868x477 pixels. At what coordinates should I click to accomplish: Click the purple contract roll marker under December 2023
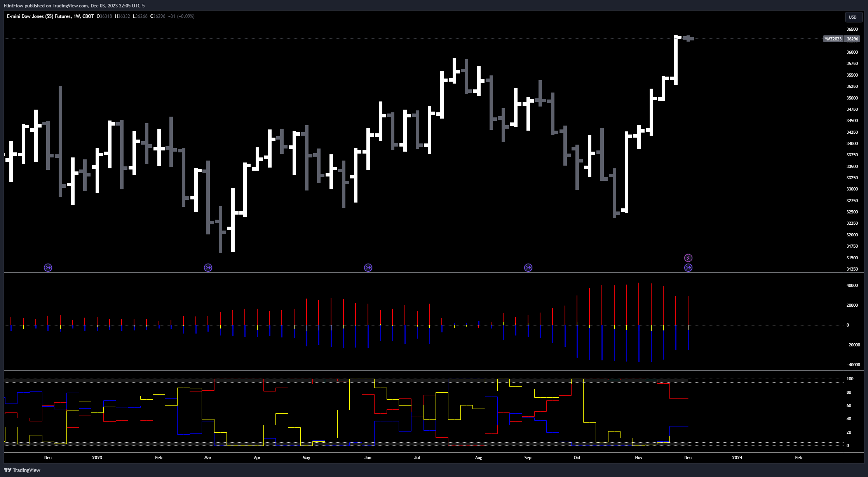(x=688, y=267)
